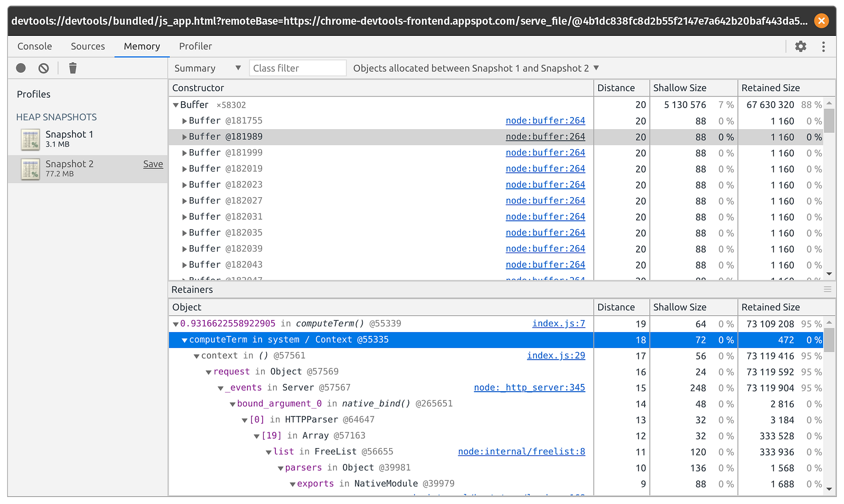Open the Memory tab
The width and height of the screenshot is (844, 504).
click(x=142, y=46)
